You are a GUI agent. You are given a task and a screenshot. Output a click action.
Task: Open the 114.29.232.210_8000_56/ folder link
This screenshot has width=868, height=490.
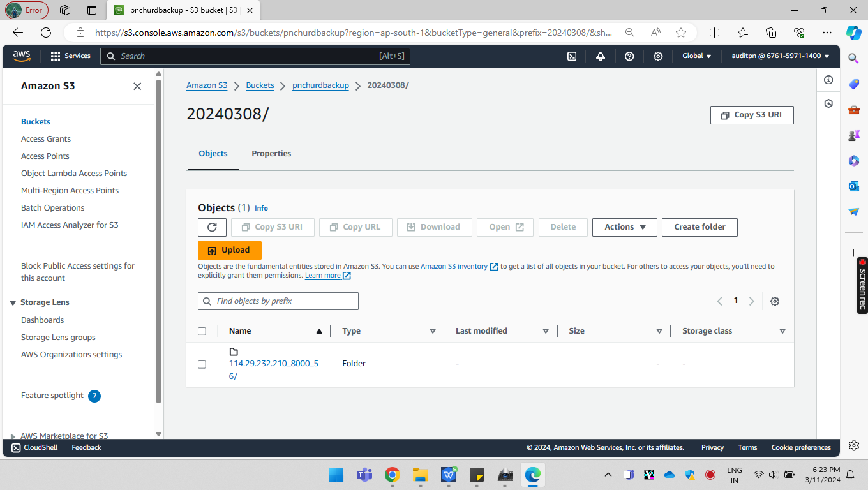click(x=274, y=370)
